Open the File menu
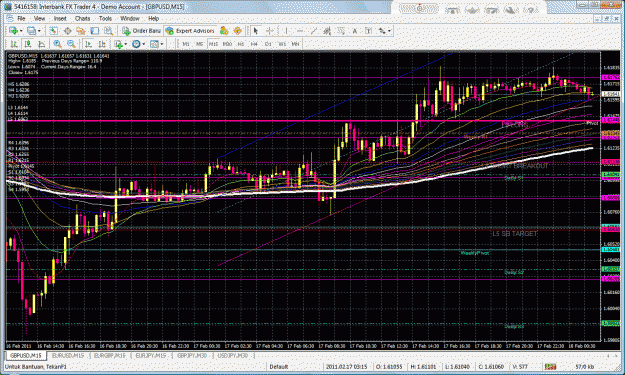625x375 pixels. tap(21, 18)
